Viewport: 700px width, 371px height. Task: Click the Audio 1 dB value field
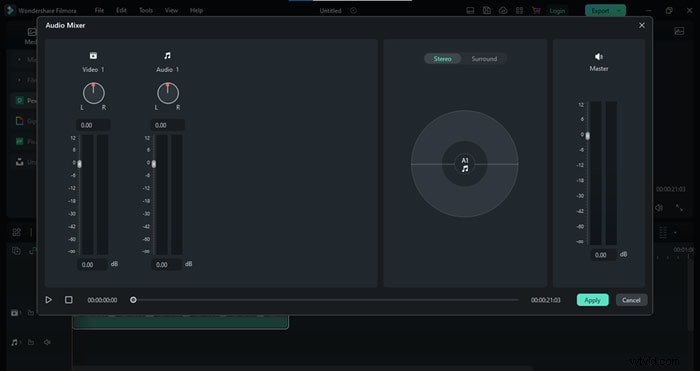(167, 265)
